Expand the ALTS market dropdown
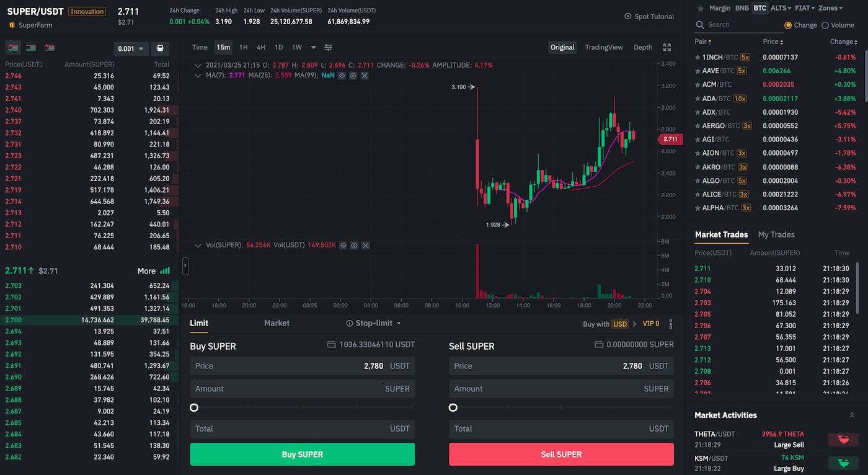The height and width of the screenshot is (475, 868). (781, 9)
